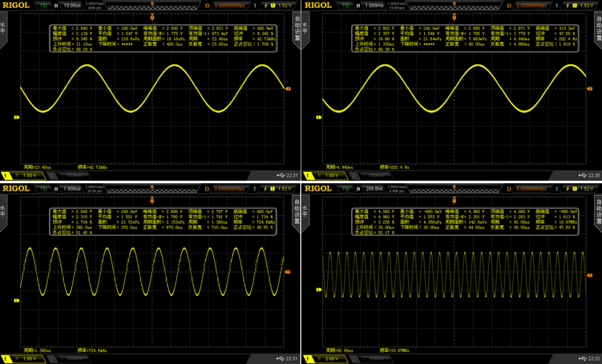Click the USB icon beside the 22:32 clock
This screenshot has width=602, height=364.
pyautogui.click(x=582, y=358)
